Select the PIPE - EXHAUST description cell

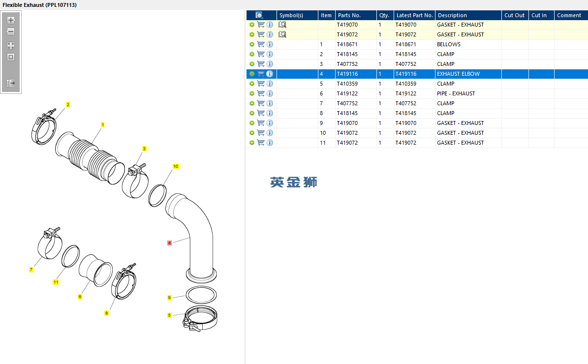[468, 93]
